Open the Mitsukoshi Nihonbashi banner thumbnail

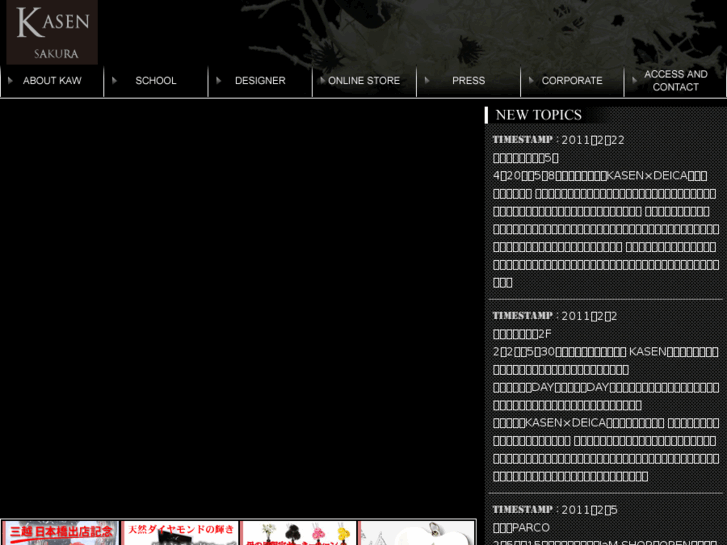(x=60, y=533)
